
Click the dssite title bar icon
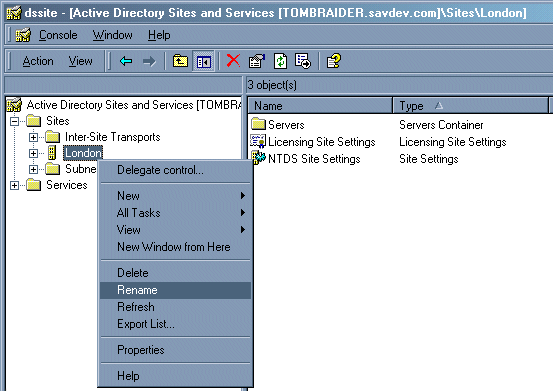point(14,13)
